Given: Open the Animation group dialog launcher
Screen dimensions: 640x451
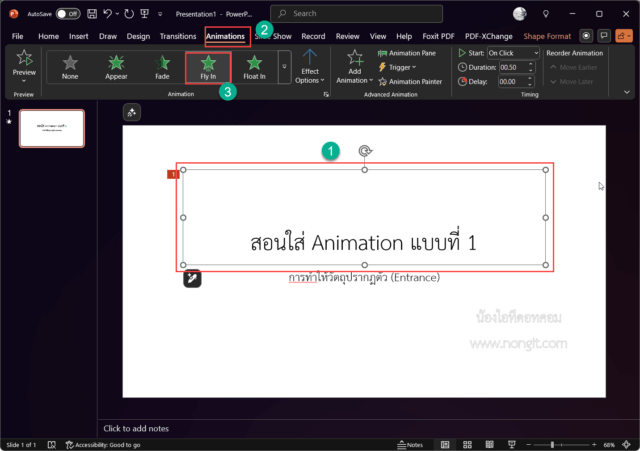Looking at the screenshot, I should (x=326, y=94).
